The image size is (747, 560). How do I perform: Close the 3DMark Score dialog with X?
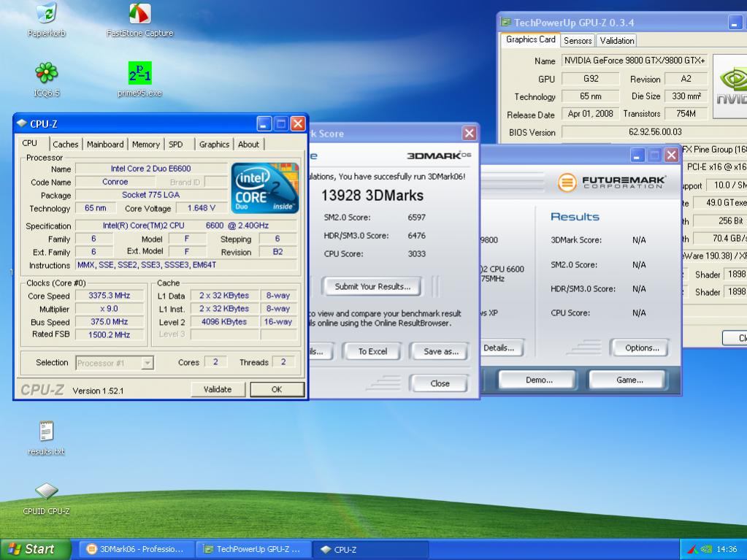(x=470, y=134)
